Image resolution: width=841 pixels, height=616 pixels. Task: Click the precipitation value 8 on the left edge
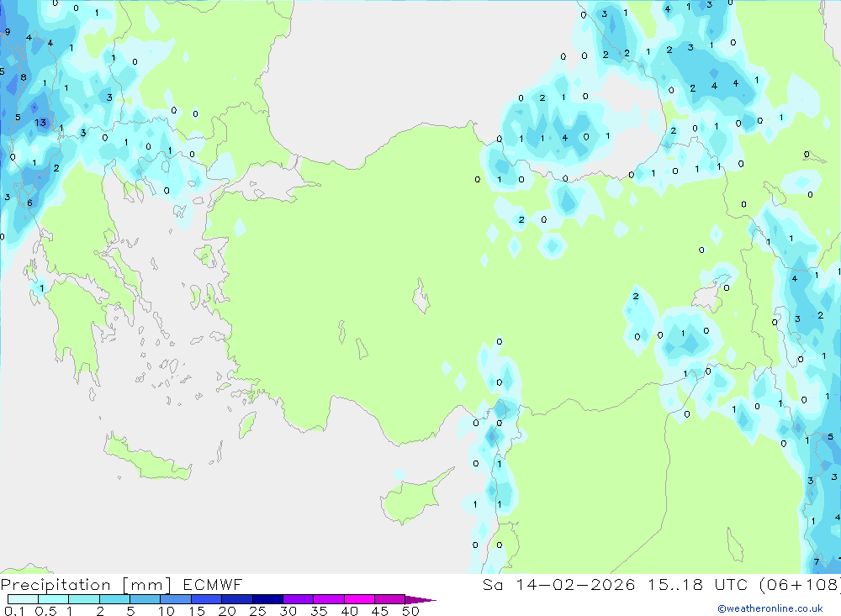tap(24, 78)
